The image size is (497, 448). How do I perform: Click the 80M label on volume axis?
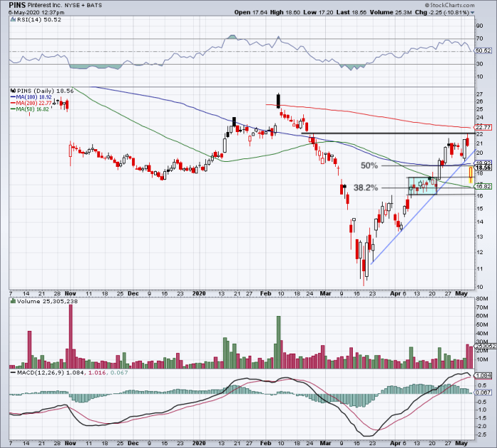[482, 299]
